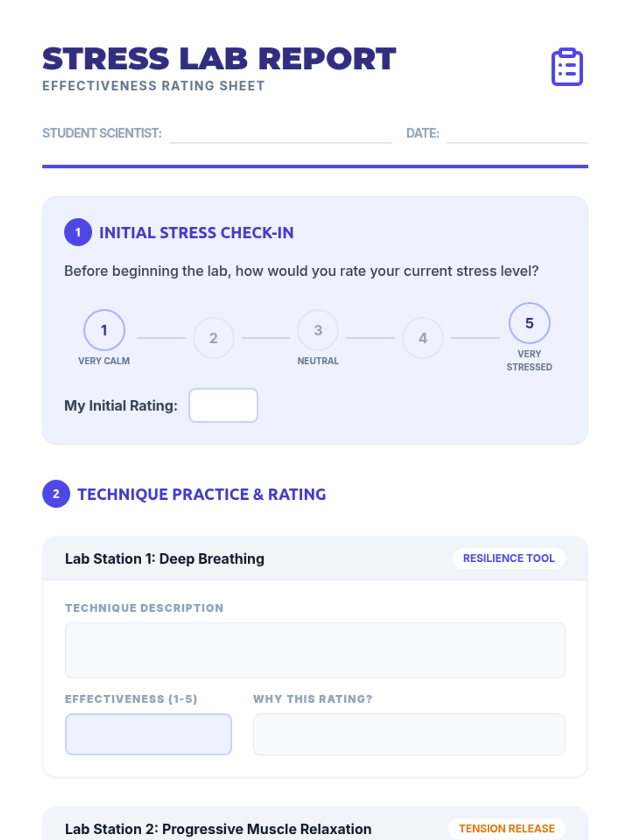Open Lab Station 1: Deep Breathing header

pos(315,559)
